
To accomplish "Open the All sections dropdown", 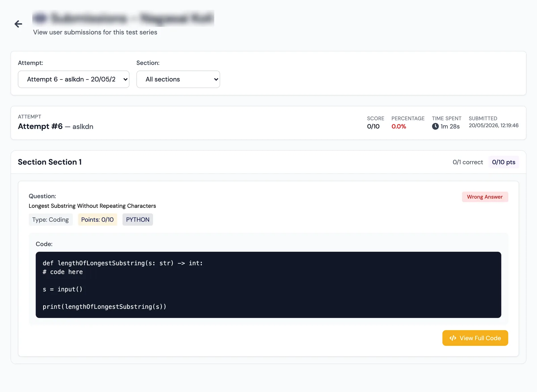I will 178,79.
